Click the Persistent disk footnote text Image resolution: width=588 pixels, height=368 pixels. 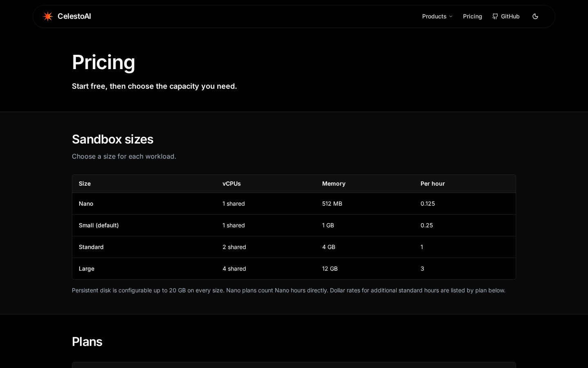pos(289,290)
